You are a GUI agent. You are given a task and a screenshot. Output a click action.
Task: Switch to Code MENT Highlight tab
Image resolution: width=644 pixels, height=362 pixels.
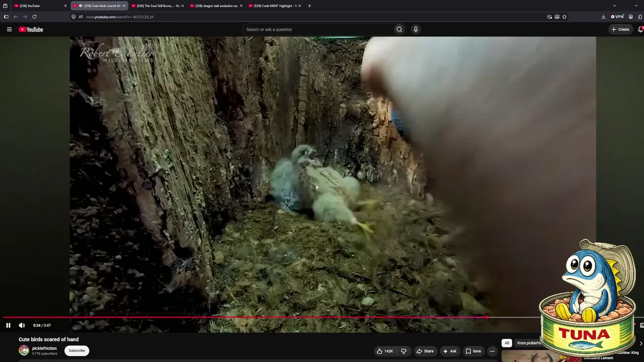click(274, 6)
